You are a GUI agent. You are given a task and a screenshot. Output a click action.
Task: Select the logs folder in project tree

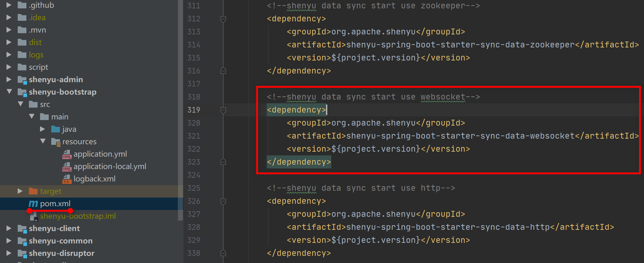(x=36, y=55)
